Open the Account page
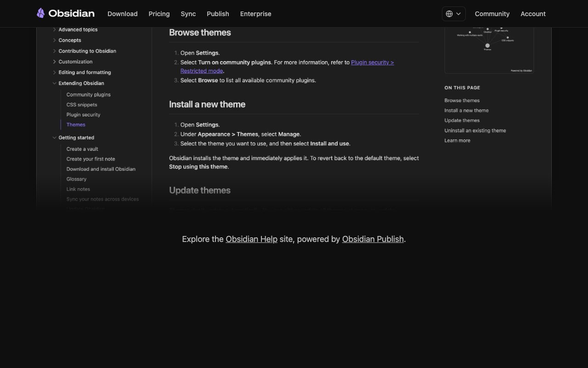588x368 pixels. tap(533, 14)
